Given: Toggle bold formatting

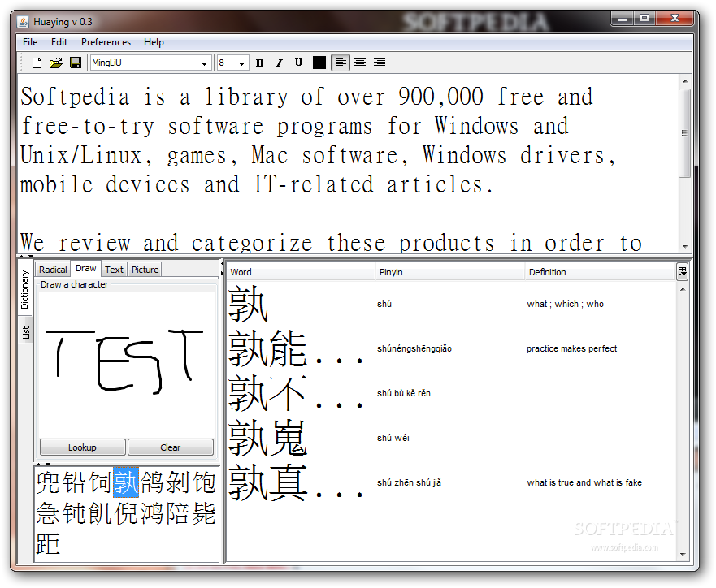Looking at the screenshot, I should [x=260, y=63].
